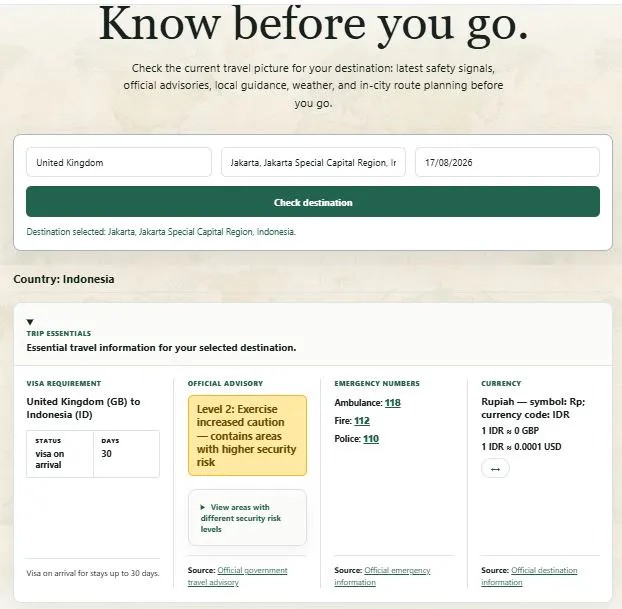Click the 'OFFICIAL ADVISORY' heading
Screen dimensions: 622x609
coord(225,383)
